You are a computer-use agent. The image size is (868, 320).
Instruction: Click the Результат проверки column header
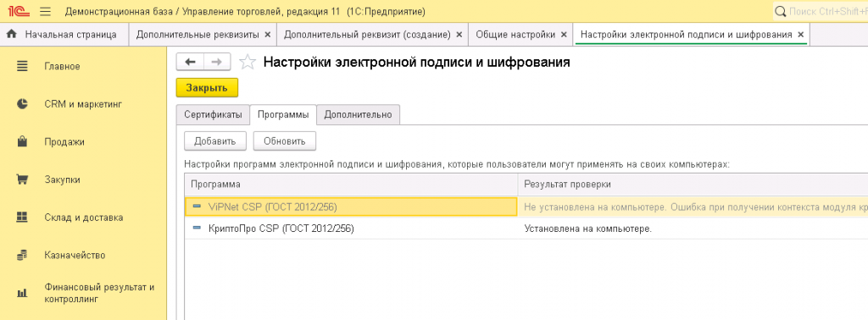693,184
